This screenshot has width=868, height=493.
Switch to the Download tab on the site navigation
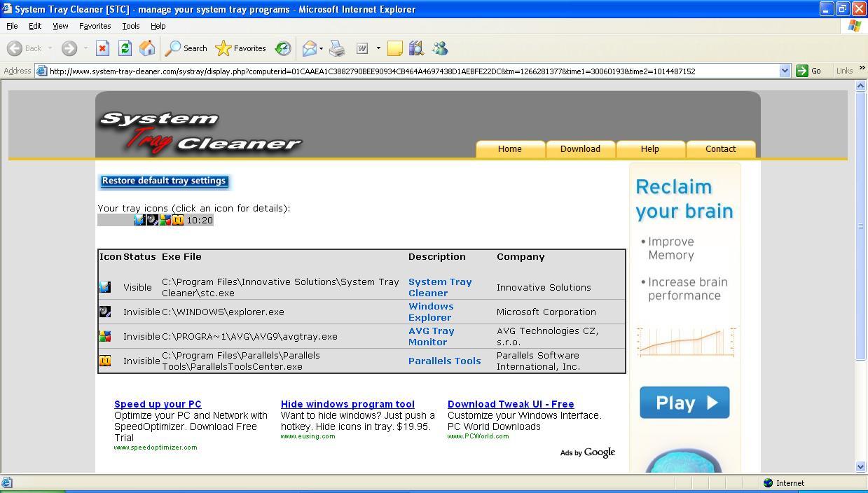coord(580,148)
